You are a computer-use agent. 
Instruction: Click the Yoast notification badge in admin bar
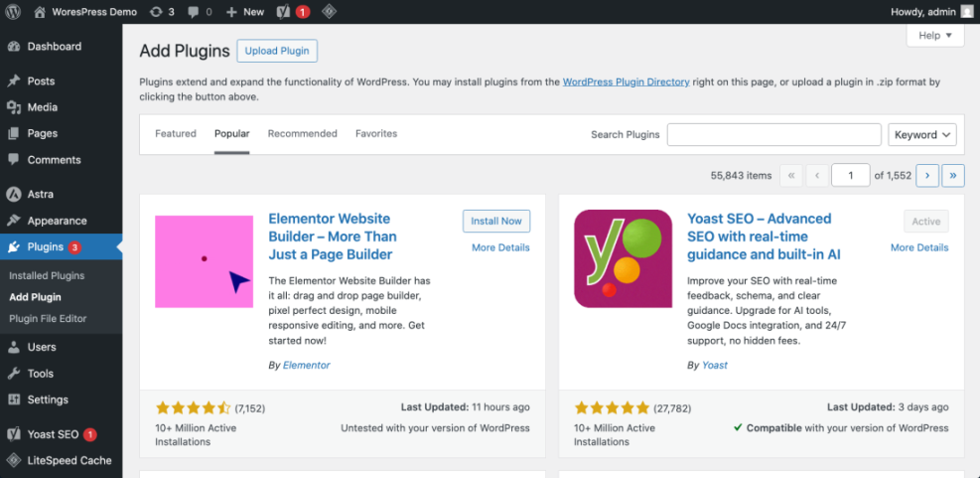click(303, 12)
